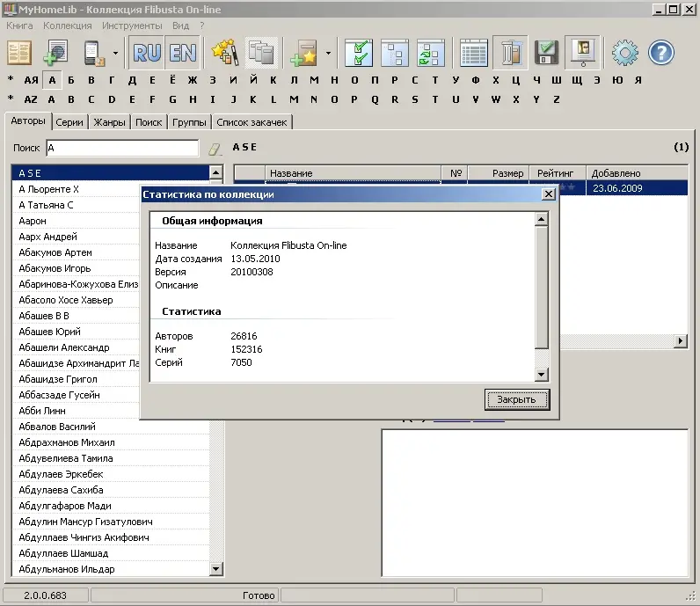This screenshot has width=700, height=606.
Task: Switch to the Группы tab
Action: click(x=189, y=122)
